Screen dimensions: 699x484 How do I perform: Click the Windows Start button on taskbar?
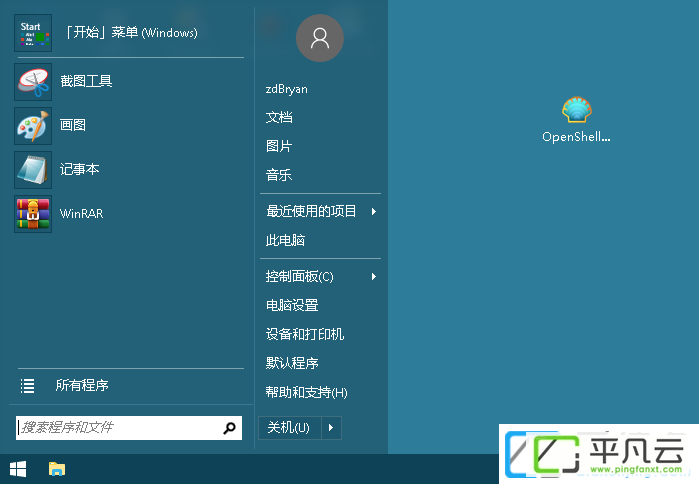[x=18, y=469]
